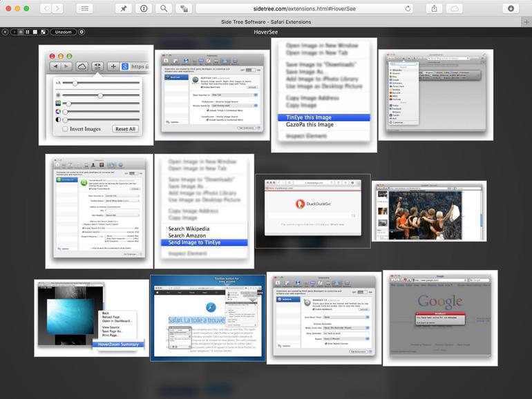Image resolution: width=532 pixels, height=399 pixels.
Task: Open the Google page with red alert thumbnail
Action: pyautogui.click(x=440, y=318)
